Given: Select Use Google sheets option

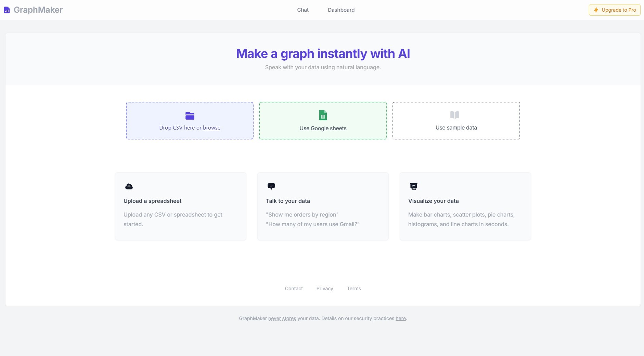Looking at the screenshot, I should tap(323, 121).
